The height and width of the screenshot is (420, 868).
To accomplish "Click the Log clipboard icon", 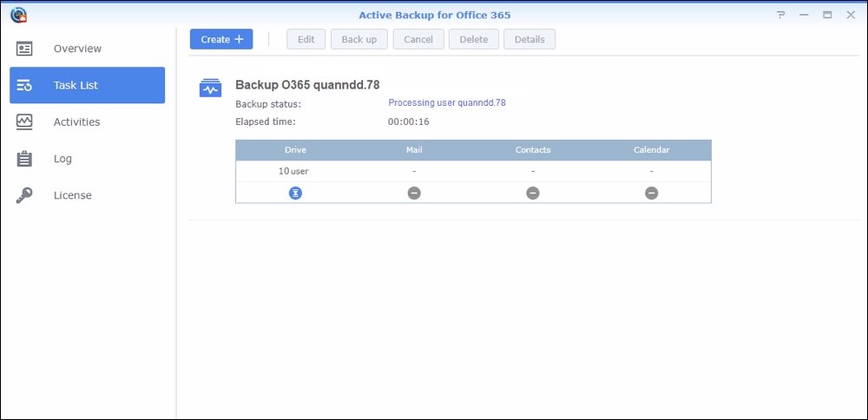I will tap(24, 159).
